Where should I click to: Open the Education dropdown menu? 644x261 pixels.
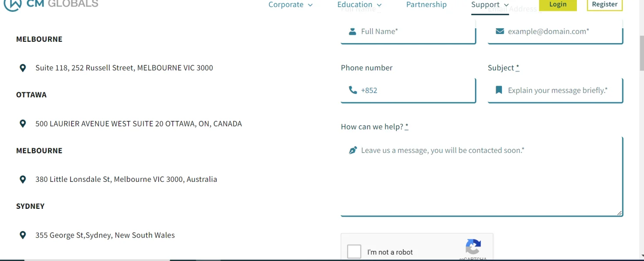pos(359,5)
